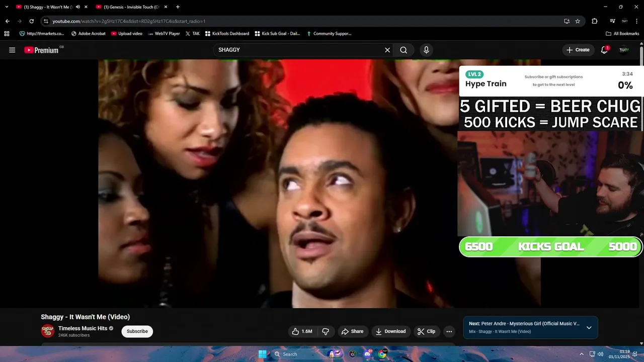Open the YouTube hamburger guide menu
Screen dimensions: 644x362
12,50
